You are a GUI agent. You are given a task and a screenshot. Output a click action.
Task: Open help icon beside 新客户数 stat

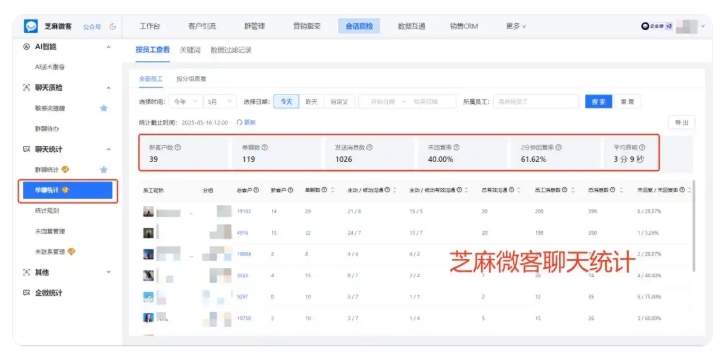(178, 148)
